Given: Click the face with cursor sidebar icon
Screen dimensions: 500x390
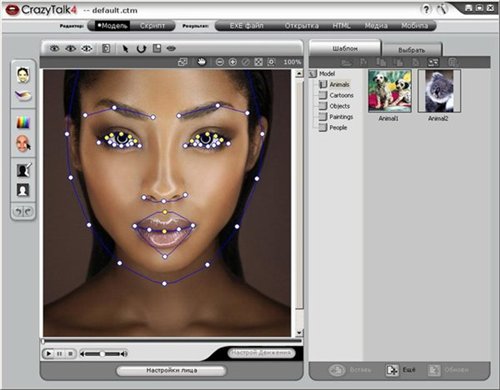Looking at the screenshot, I should (x=23, y=144).
